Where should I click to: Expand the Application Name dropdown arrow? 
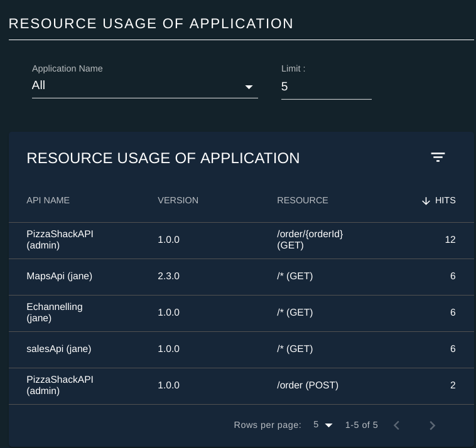pyautogui.click(x=249, y=87)
